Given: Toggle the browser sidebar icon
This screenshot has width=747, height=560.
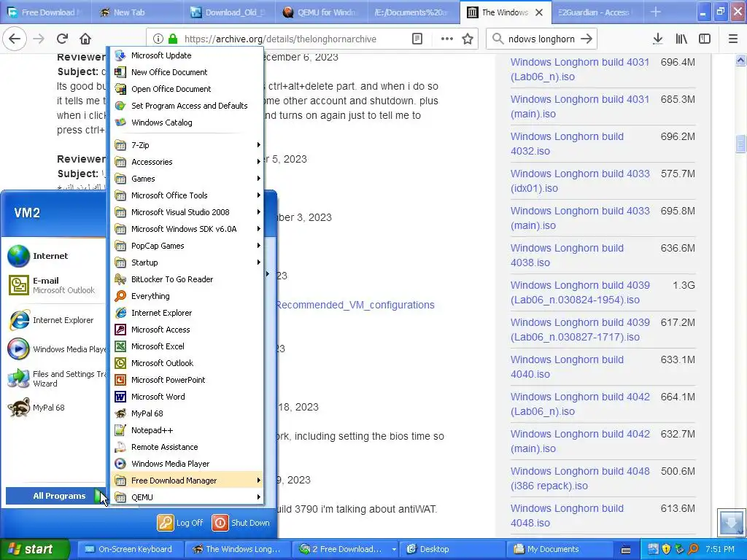Looking at the screenshot, I should coord(705,39).
